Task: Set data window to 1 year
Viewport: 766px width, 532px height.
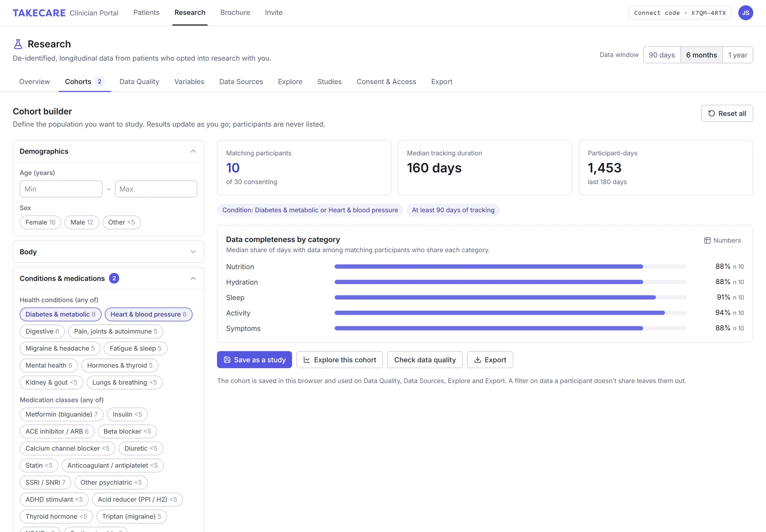Action: 738,55
